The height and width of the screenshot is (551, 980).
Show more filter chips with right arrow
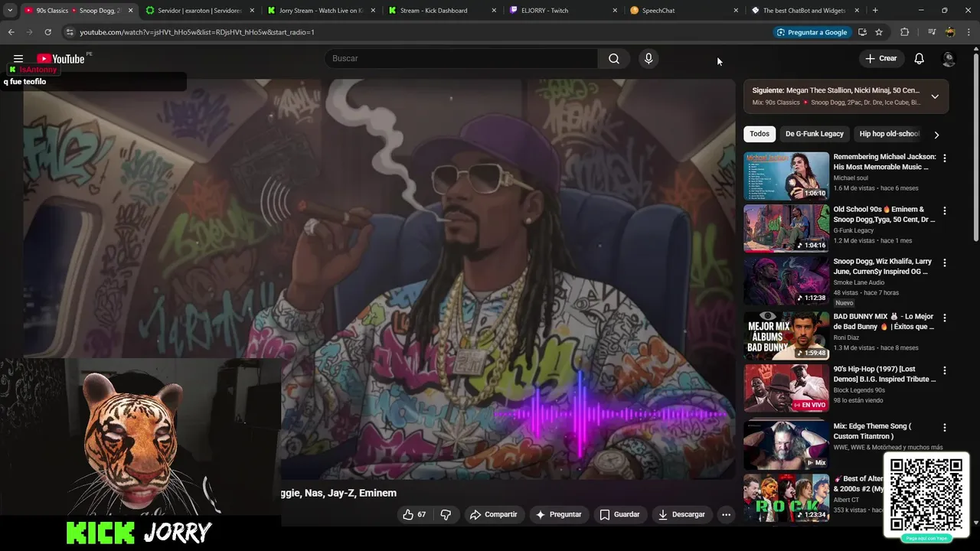coord(936,135)
